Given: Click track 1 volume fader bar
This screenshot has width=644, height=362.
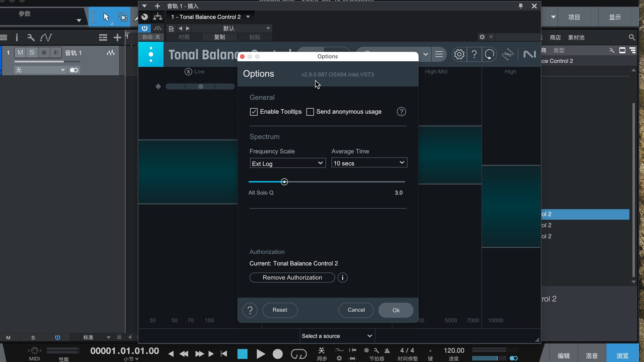Looking at the screenshot, I should (x=47, y=62).
